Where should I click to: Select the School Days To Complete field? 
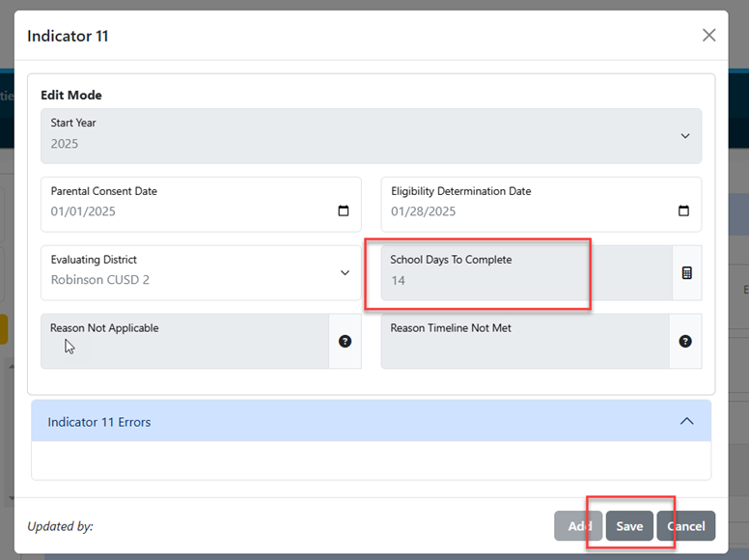pyautogui.click(x=526, y=273)
